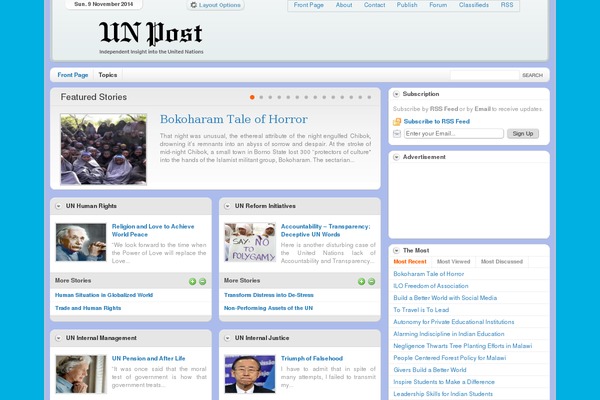Open the Publish page
Viewport: 600px width, 400px height.
407,5
